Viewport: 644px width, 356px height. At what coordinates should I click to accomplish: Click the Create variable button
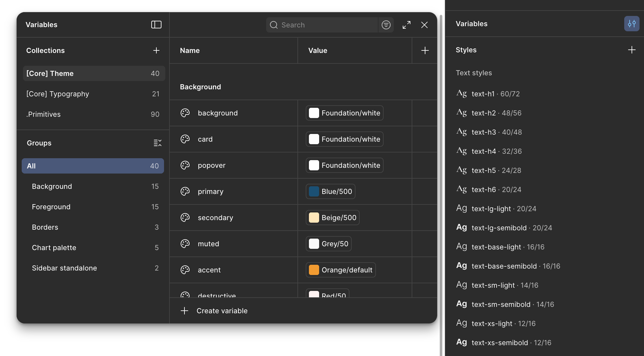click(222, 310)
